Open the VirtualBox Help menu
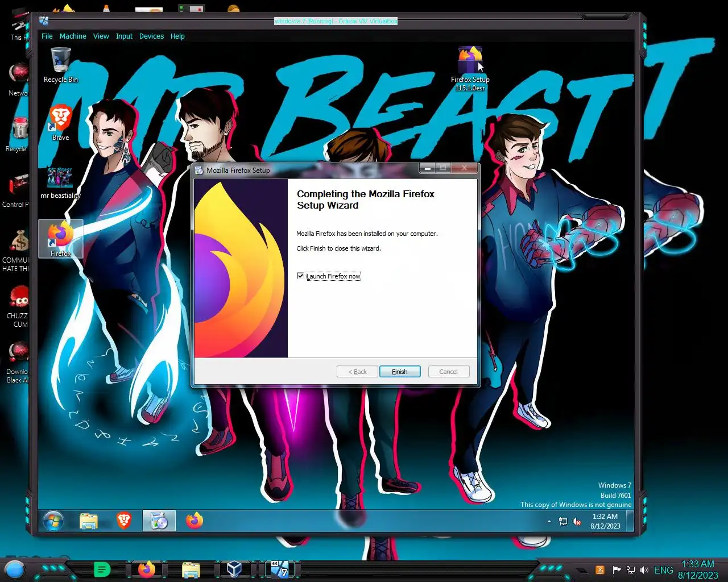Screen dimensions: 728x582 (x=177, y=36)
